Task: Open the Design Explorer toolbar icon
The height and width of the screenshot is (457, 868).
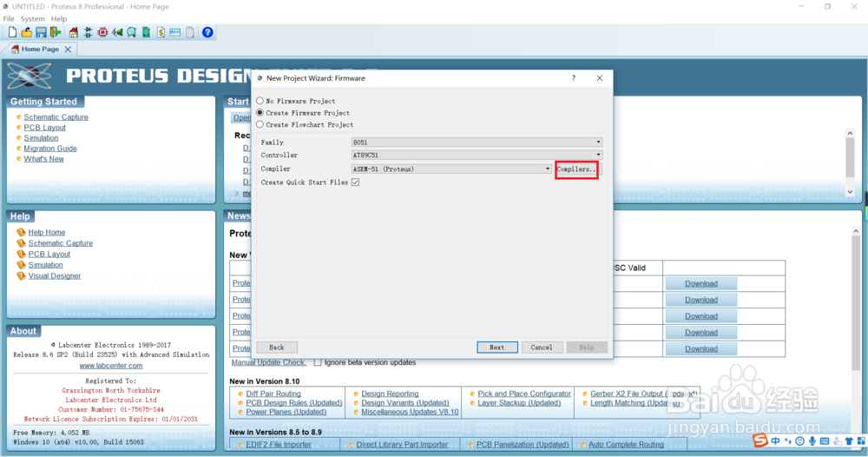Action: tap(146, 33)
